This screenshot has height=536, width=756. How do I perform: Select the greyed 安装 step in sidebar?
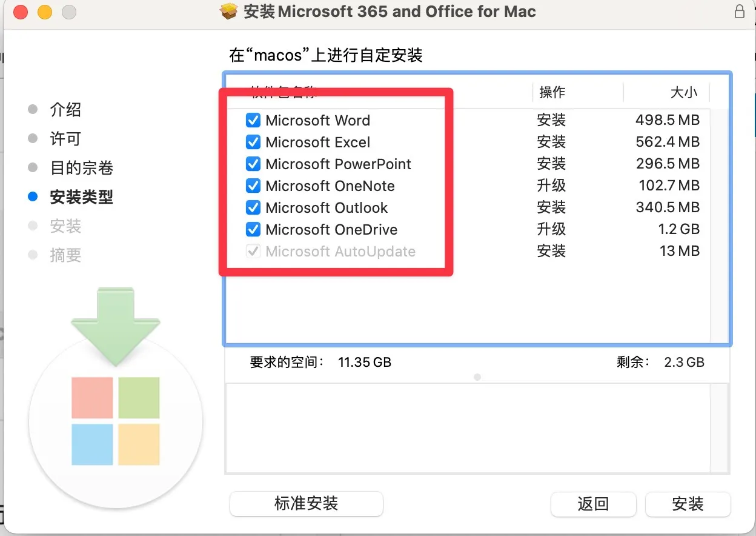click(x=65, y=226)
